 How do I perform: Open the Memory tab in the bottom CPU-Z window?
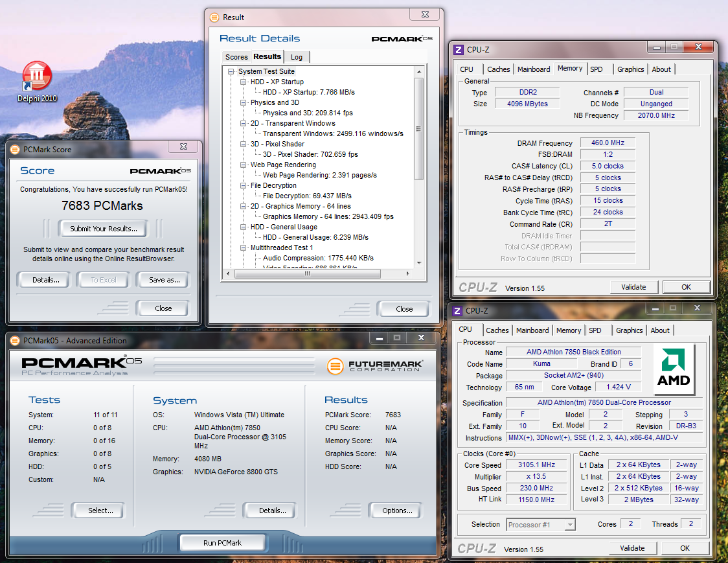tap(568, 331)
